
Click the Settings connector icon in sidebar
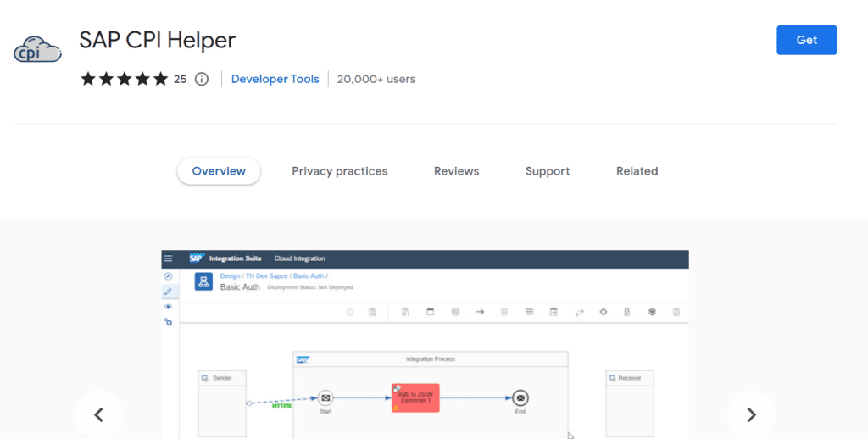click(169, 322)
